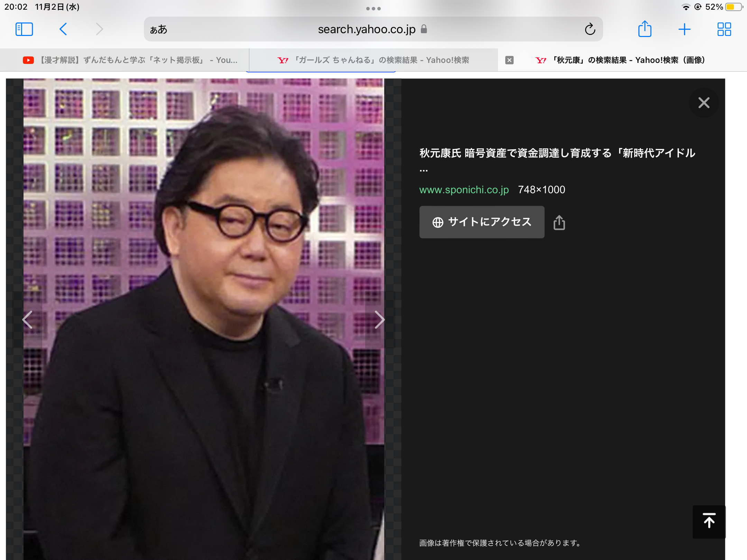The image size is (747, 560).
Task: Close the 秋元康 search tab
Action: pyautogui.click(x=509, y=60)
